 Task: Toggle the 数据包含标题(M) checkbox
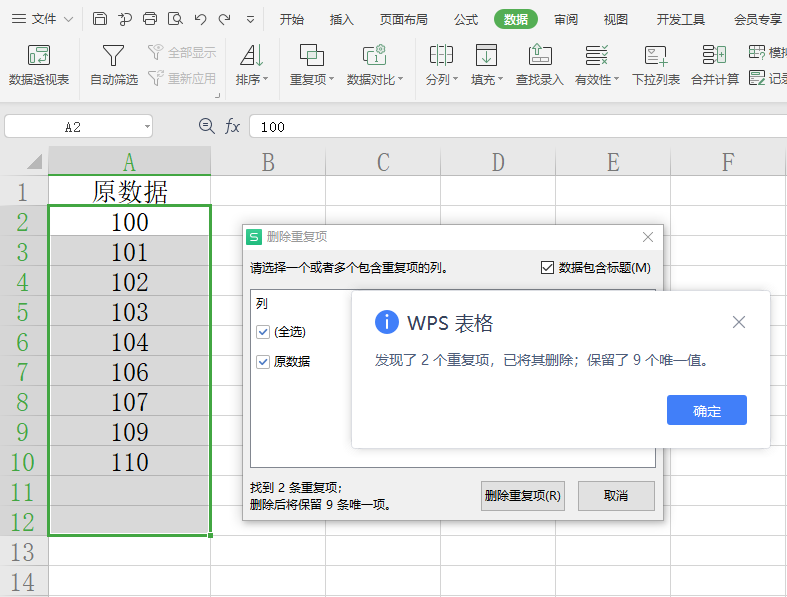[547, 267]
